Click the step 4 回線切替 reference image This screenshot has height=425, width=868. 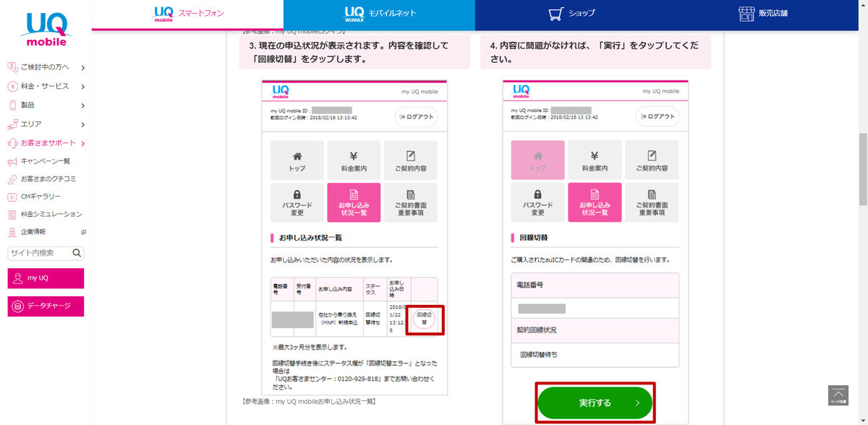(x=595, y=252)
